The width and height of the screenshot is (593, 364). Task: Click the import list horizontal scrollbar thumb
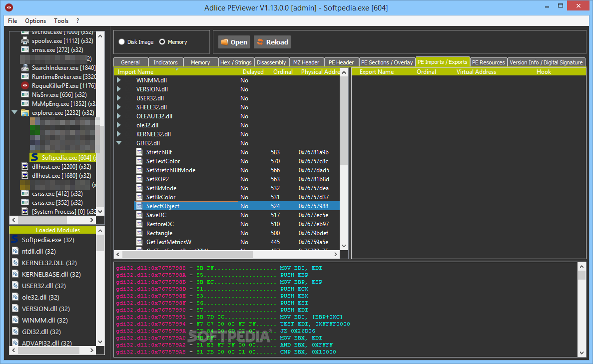tap(187, 254)
